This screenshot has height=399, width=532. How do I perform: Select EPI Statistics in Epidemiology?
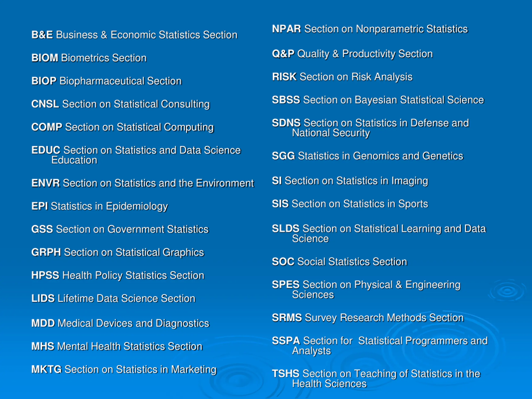tap(100, 207)
